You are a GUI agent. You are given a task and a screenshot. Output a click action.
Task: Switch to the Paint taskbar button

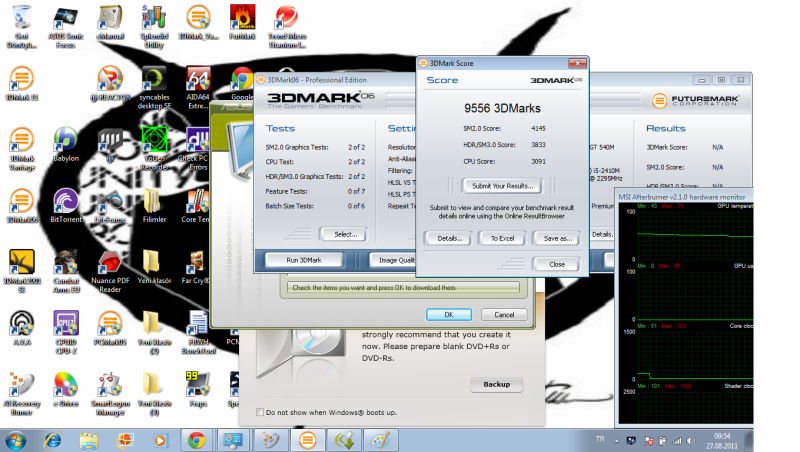point(380,440)
